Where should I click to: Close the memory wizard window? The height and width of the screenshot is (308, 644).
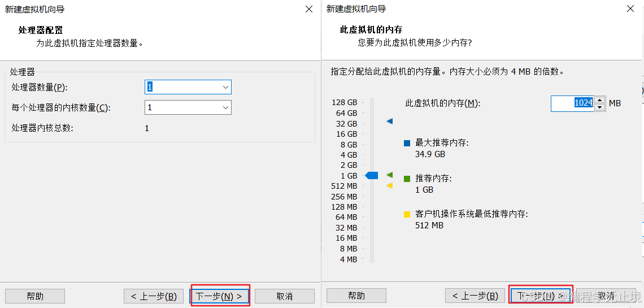[x=630, y=9]
